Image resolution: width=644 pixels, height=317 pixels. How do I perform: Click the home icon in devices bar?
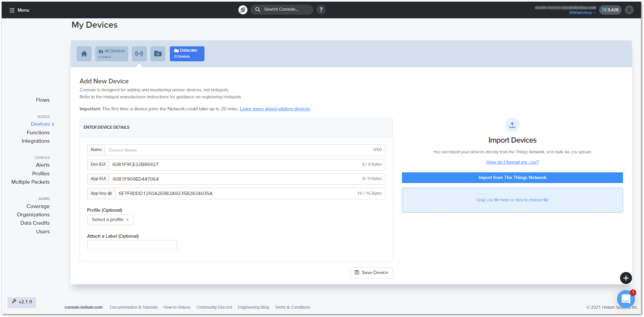84,54
